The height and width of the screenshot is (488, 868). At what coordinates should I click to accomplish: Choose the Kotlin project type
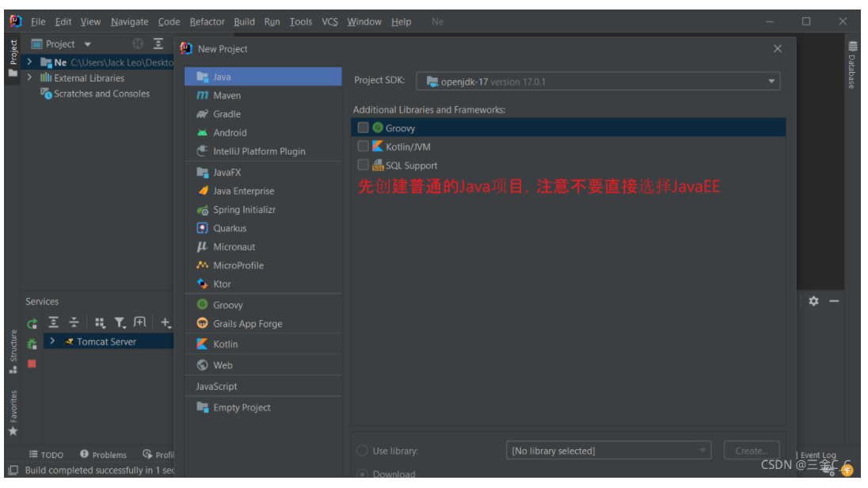tap(263, 344)
